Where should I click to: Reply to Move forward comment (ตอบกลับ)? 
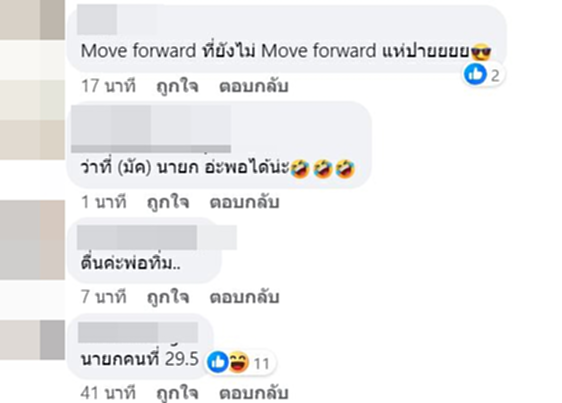pyautogui.click(x=254, y=86)
